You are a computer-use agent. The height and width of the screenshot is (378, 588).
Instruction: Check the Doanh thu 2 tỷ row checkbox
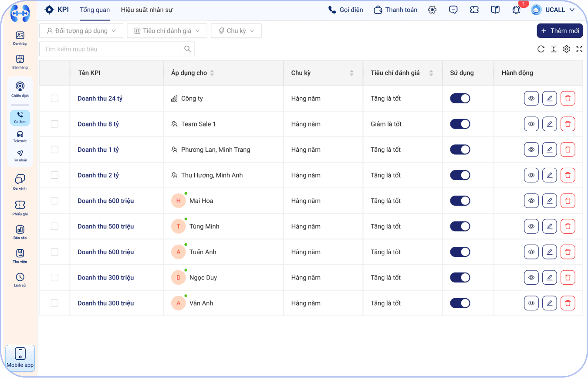click(x=54, y=175)
